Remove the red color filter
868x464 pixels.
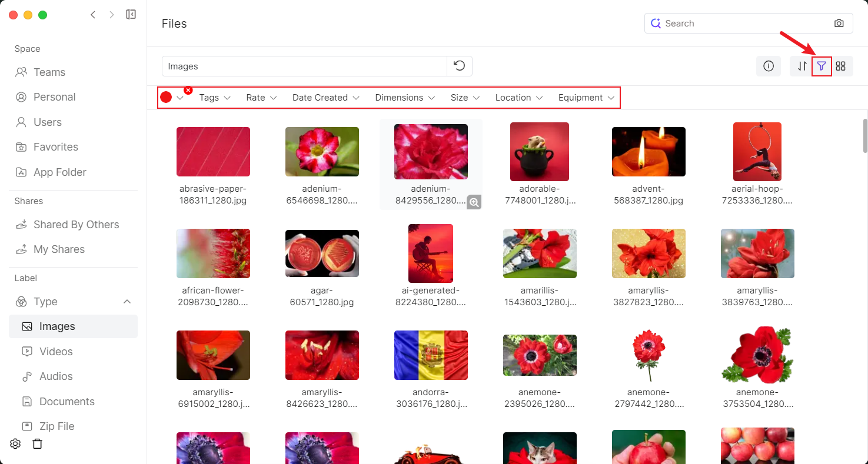pyautogui.click(x=188, y=90)
